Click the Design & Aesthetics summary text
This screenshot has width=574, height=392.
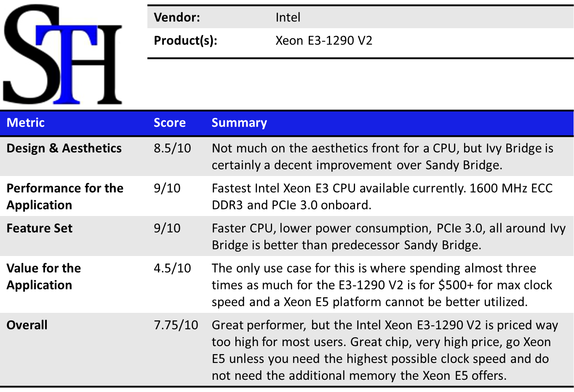(x=382, y=156)
